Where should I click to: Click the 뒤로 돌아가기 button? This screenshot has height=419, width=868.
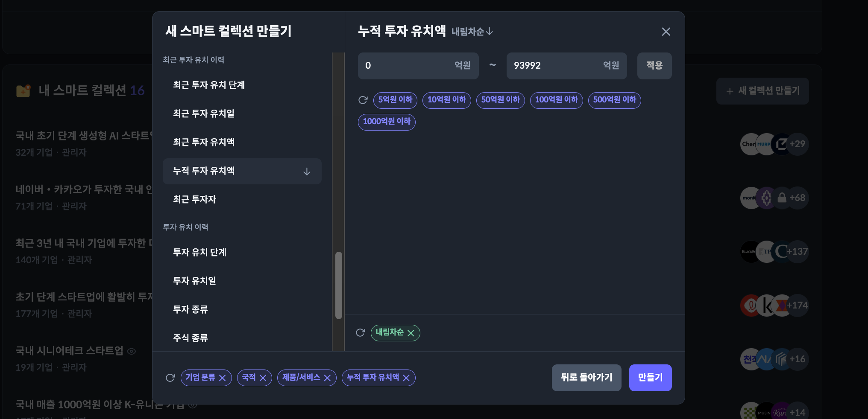click(x=586, y=378)
